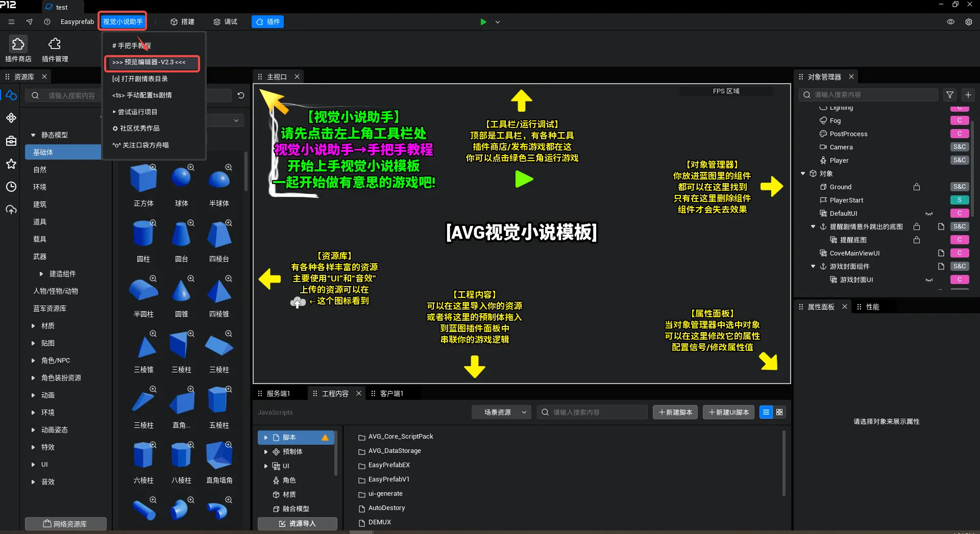The image size is (980, 534).
Task: Click the S&C badge on Camera row
Action: tap(960, 147)
